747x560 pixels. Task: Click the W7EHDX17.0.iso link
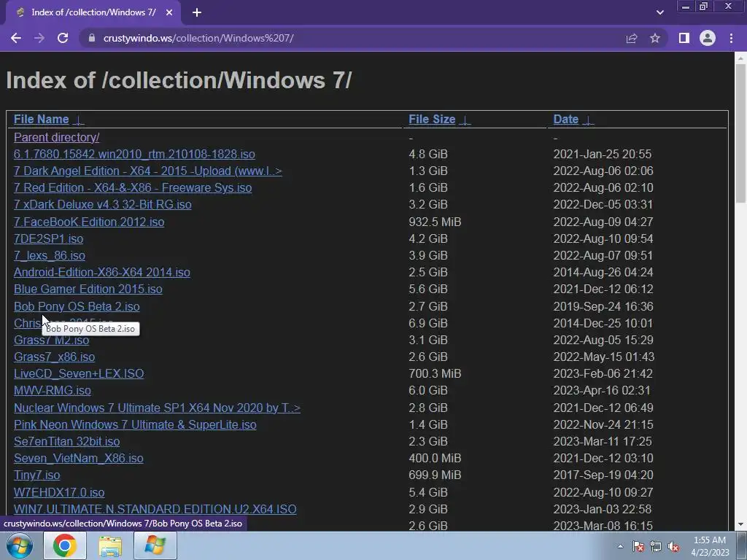pyautogui.click(x=59, y=492)
